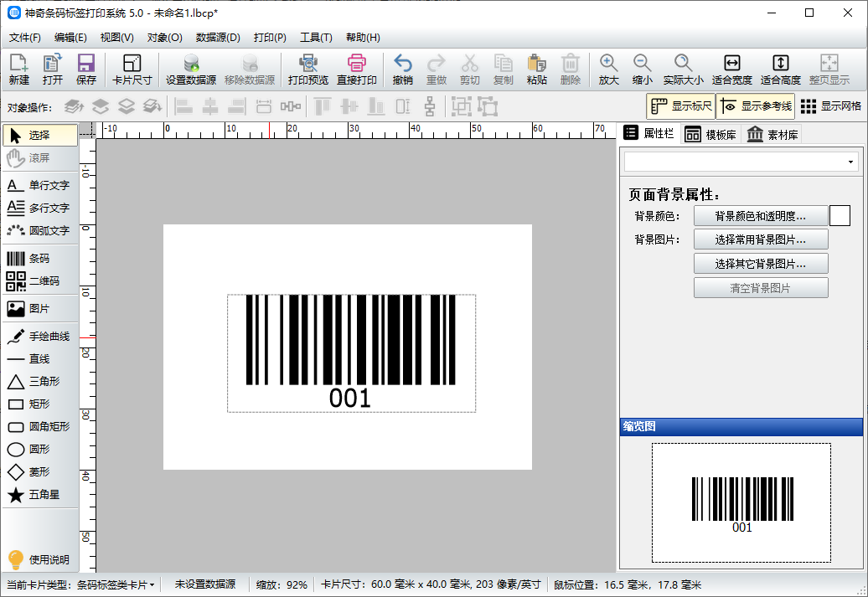Zoom out using the 缩小 magnifier
The image size is (868, 597).
[642, 69]
